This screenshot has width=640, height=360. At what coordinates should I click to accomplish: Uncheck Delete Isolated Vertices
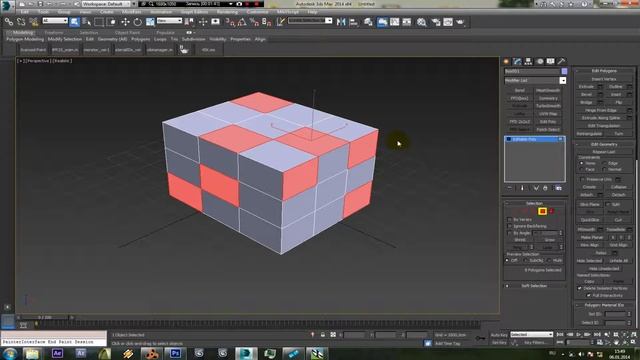coord(580,288)
